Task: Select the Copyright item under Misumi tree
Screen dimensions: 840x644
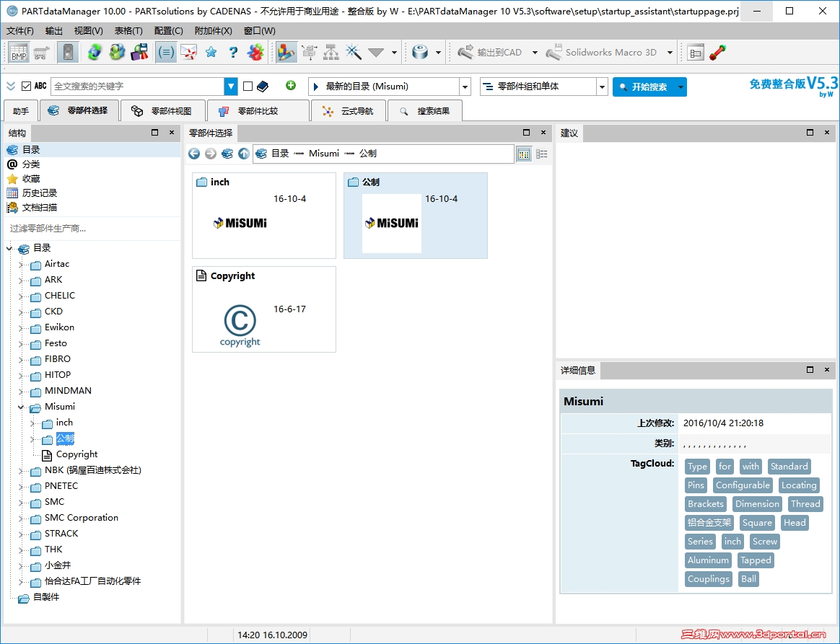Action: point(76,454)
